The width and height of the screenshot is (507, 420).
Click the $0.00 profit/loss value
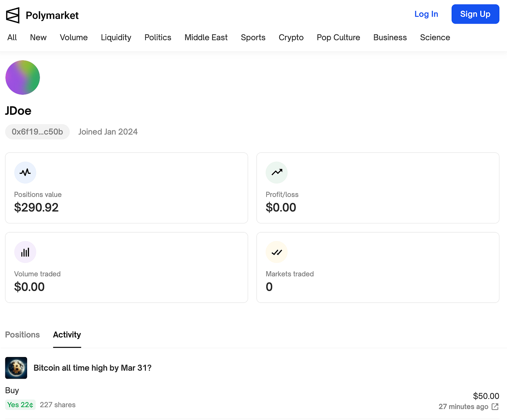pos(281,207)
